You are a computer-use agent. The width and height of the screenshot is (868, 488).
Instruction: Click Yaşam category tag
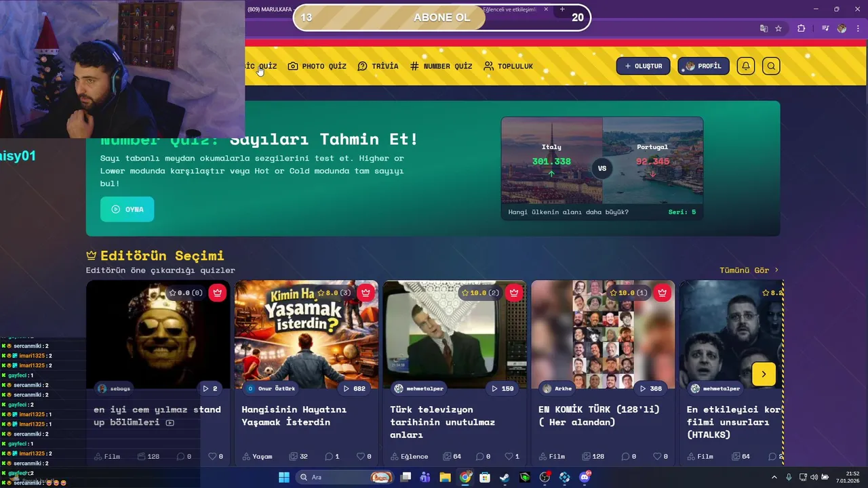coord(257,456)
